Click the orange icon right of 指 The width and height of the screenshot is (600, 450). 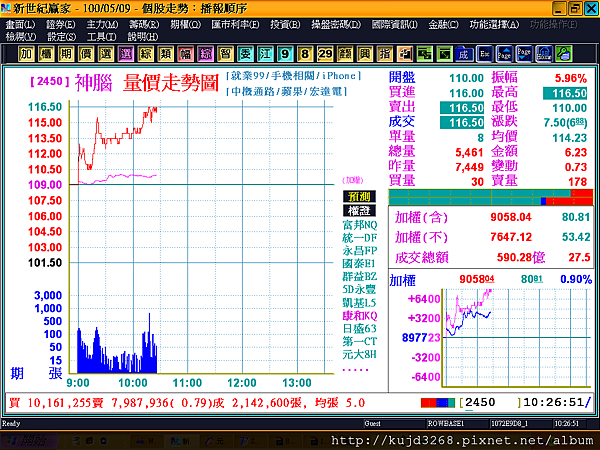pyautogui.click(x=404, y=54)
